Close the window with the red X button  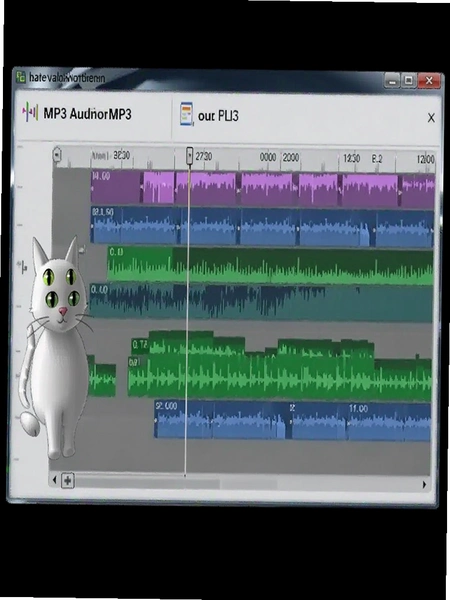[x=429, y=81]
